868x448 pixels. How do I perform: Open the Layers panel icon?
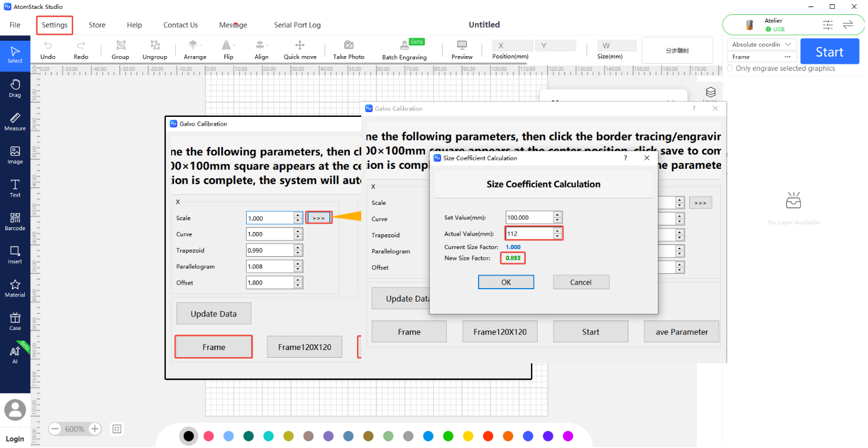pyautogui.click(x=710, y=93)
